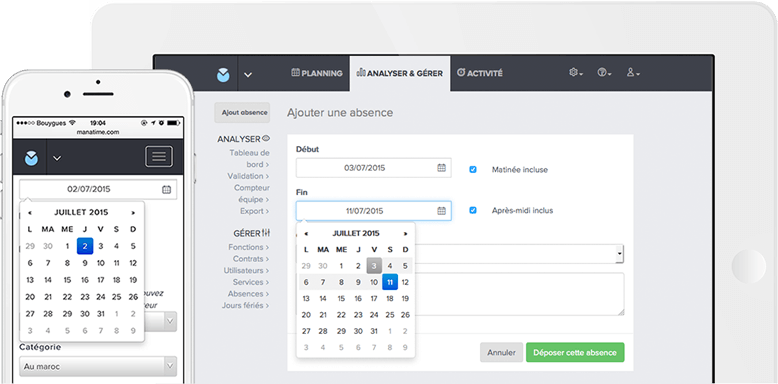The width and height of the screenshot is (778, 384).
Task: Click the Manatime logo in tablet navbar
Action: pyautogui.click(x=223, y=74)
